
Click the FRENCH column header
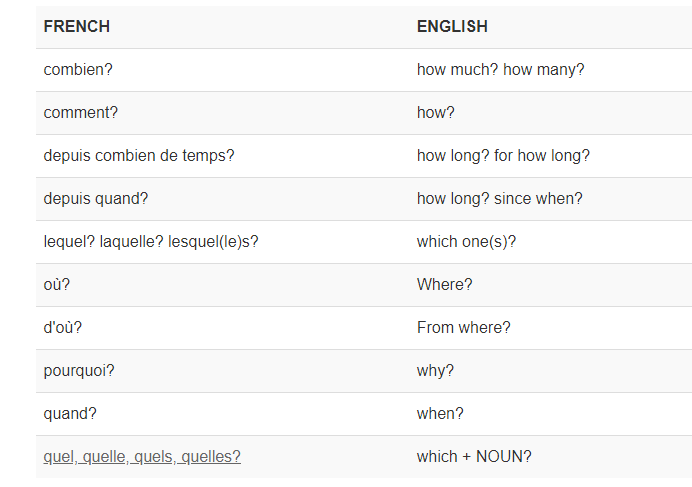(x=77, y=27)
